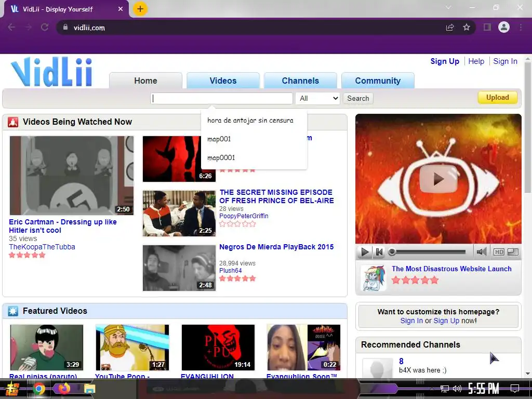Viewport: 532px width, 399px height.
Task: Click Sign In in customize homepage box
Action: (x=411, y=321)
